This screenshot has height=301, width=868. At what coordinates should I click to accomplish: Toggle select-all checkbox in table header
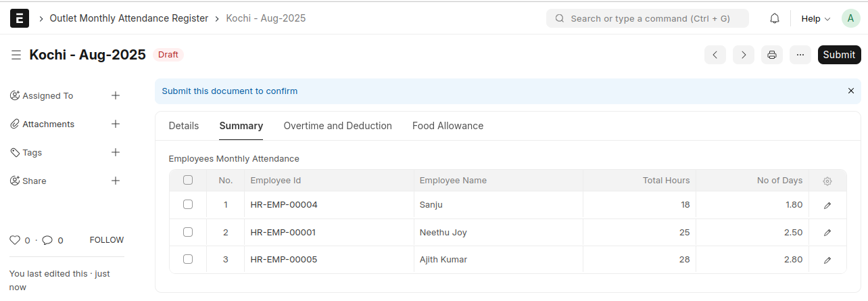pos(188,180)
